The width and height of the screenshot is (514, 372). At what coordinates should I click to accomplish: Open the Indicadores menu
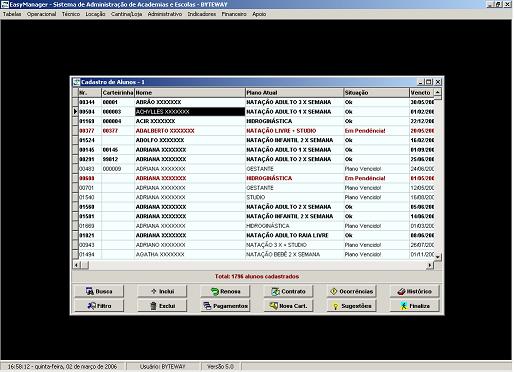click(x=202, y=14)
